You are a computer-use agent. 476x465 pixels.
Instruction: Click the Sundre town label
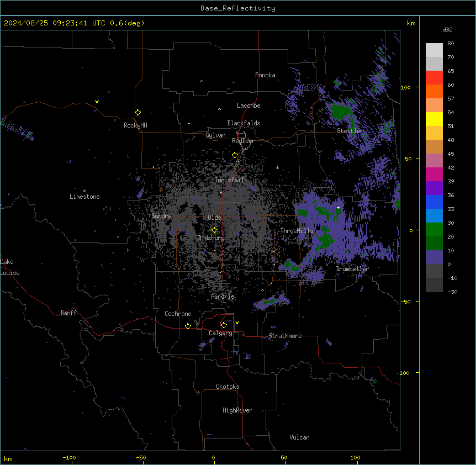click(x=161, y=216)
